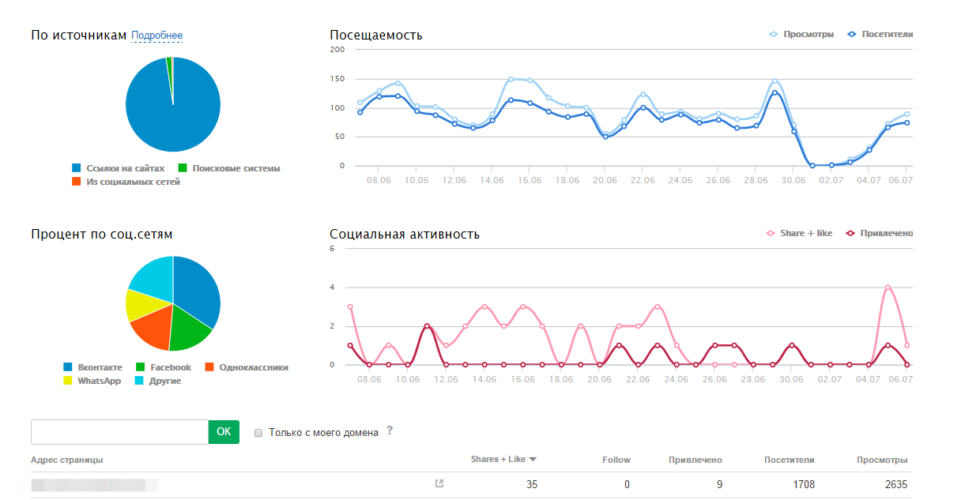Open external link icon in page row
This screenshot has height=500, width=980.
[x=439, y=483]
